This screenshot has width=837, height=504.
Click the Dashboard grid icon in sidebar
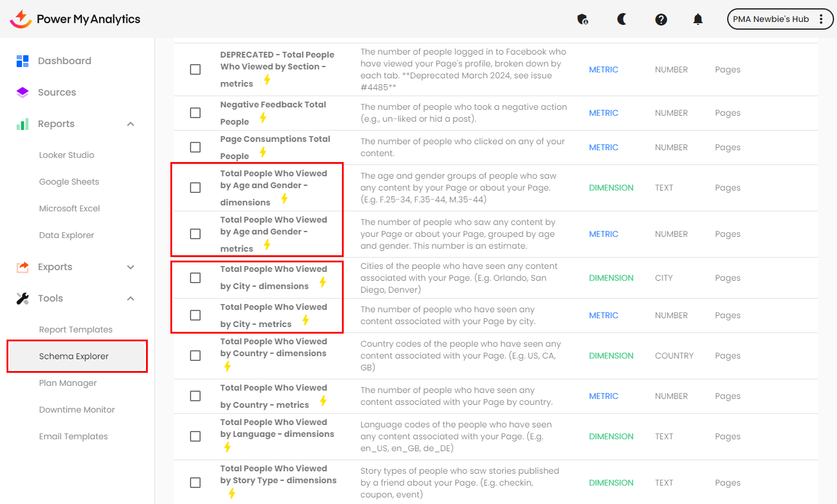pyautogui.click(x=23, y=61)
